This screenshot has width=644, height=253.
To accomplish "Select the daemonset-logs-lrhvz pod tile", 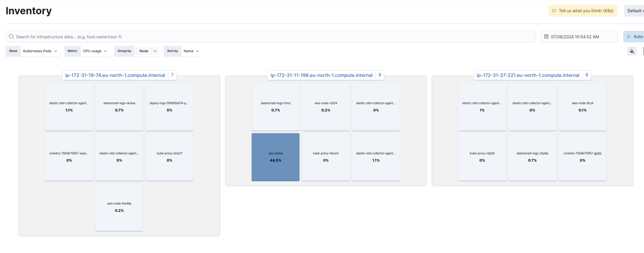I will coord(275,106).
